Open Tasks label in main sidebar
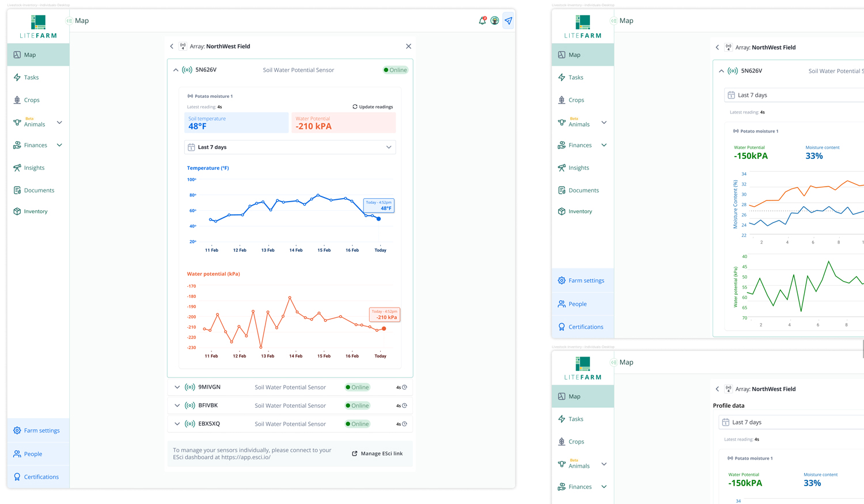This screenshot has width=864, height=504. pyautogui.click(x=31, y=77)
